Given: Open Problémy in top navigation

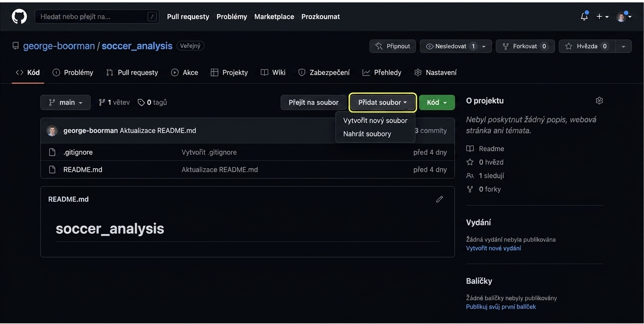Looking at the screenshot, I should (x=232, y=17).
